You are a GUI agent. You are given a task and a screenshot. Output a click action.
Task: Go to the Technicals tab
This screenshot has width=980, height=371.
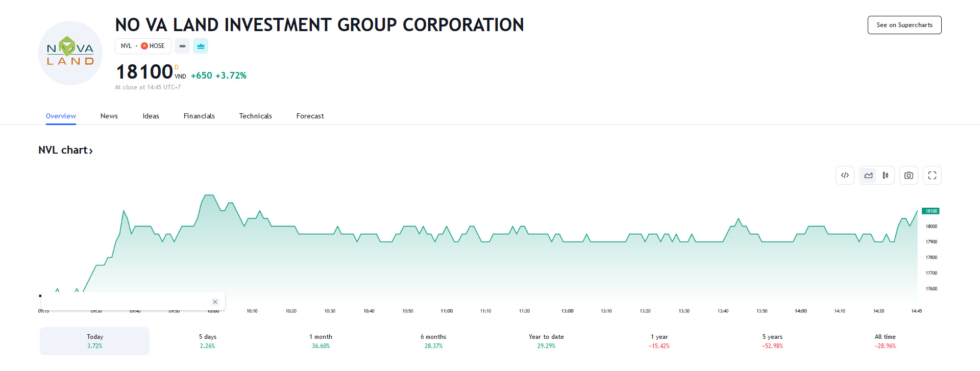(x=255, y=116)
